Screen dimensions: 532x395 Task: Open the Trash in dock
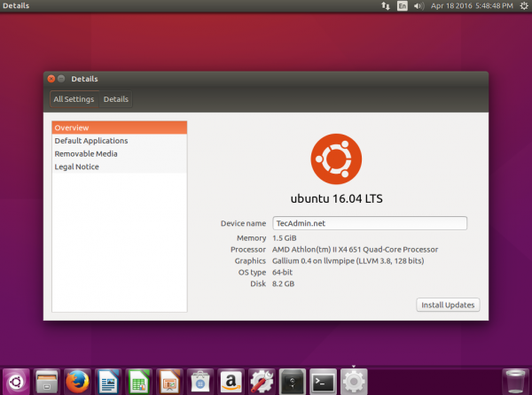[516, 381]
